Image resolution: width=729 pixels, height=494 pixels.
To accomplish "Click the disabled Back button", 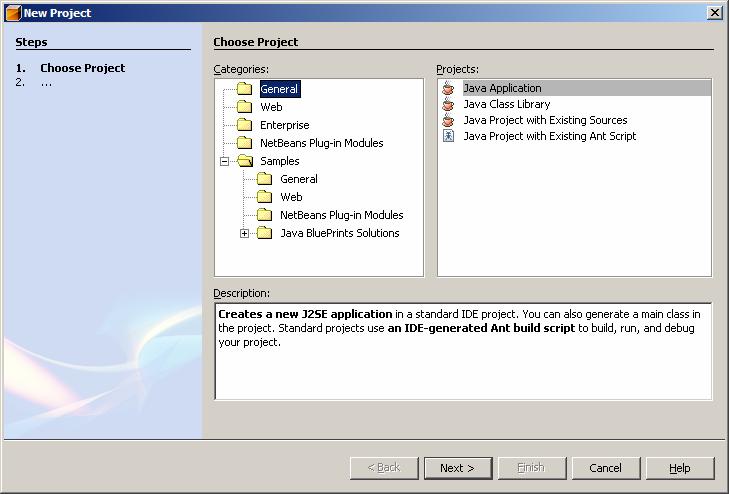I will (x=384, y=468).
